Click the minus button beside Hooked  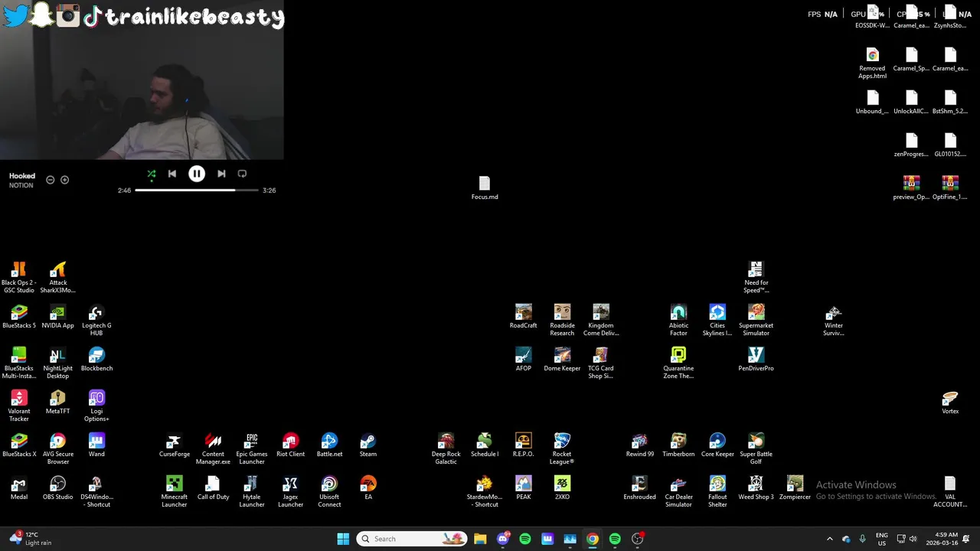[x=51, y=180]
